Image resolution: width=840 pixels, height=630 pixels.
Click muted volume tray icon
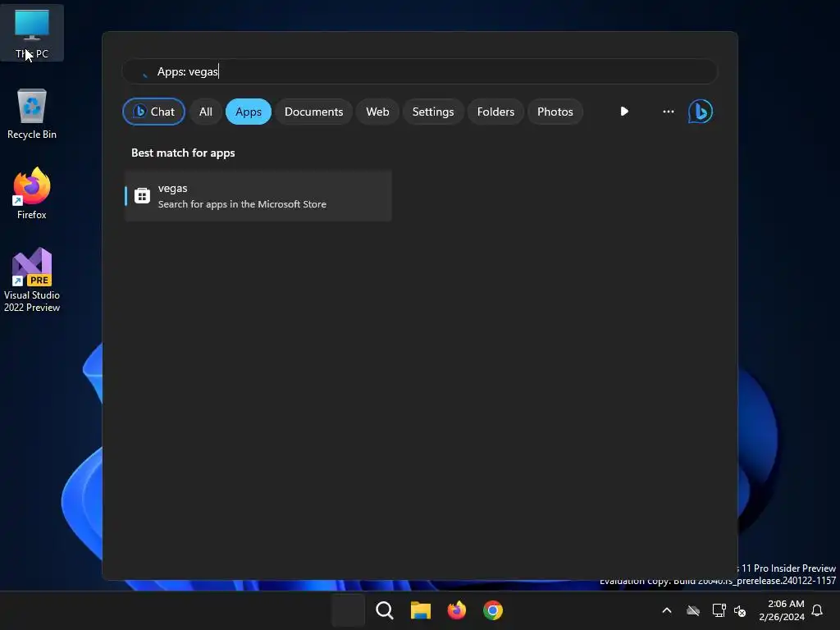[740, 610]
